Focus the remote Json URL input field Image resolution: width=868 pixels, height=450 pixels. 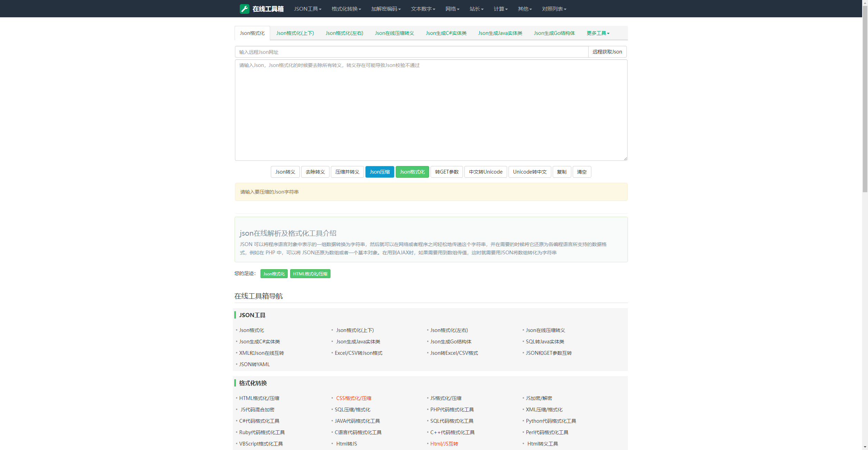(411, 52)
